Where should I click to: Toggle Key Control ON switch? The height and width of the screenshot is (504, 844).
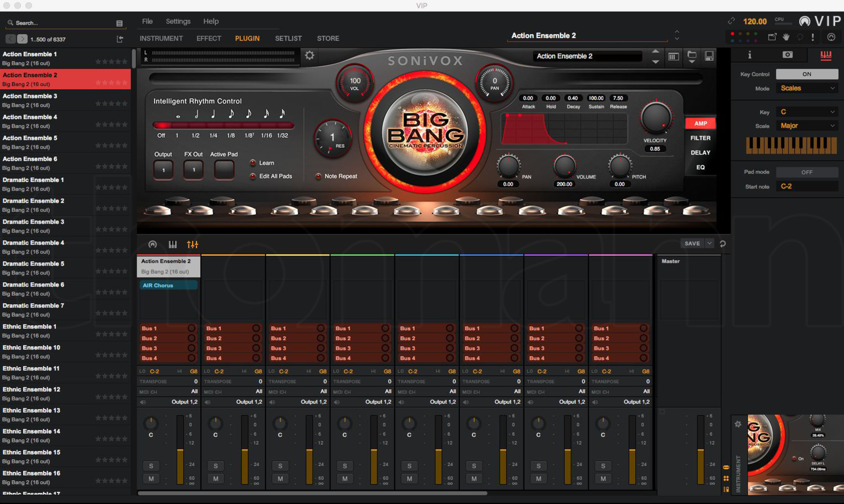[807, 74]
